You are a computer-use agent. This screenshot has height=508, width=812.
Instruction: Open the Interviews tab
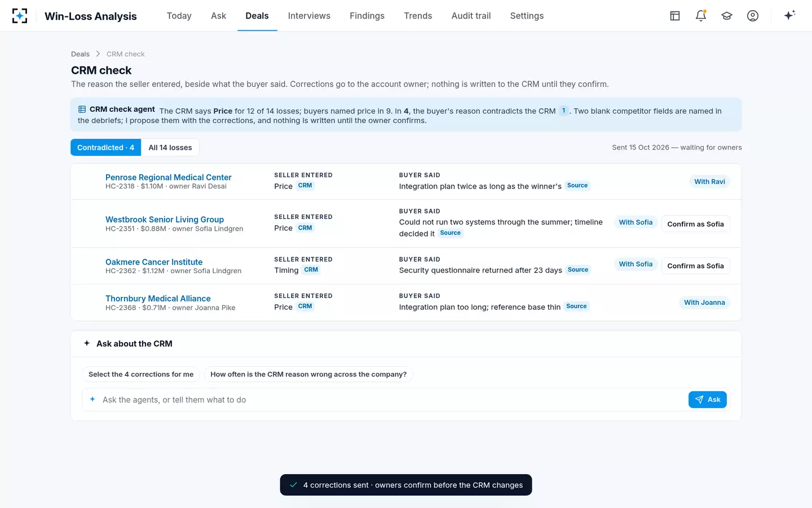[x=309, y=16]
